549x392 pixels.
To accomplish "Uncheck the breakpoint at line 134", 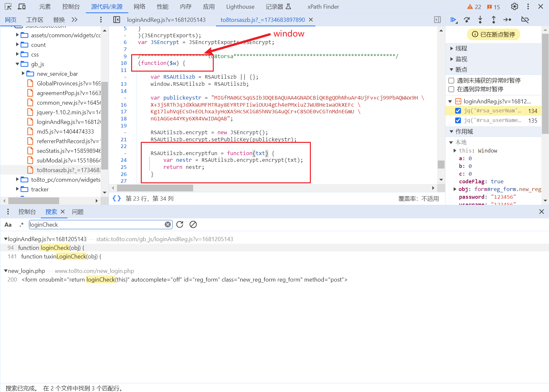I will point(458,111).
